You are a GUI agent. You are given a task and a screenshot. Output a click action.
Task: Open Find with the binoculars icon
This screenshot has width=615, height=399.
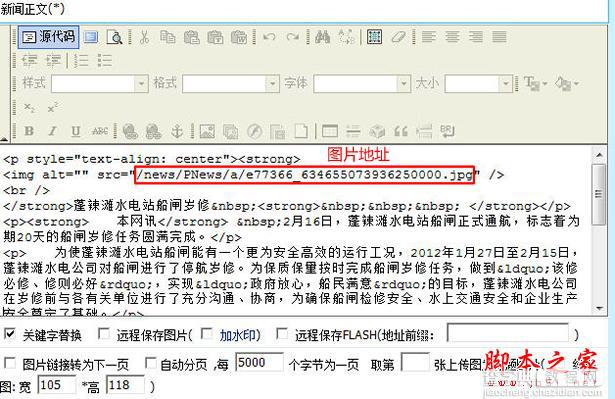(x=322, y=37)
